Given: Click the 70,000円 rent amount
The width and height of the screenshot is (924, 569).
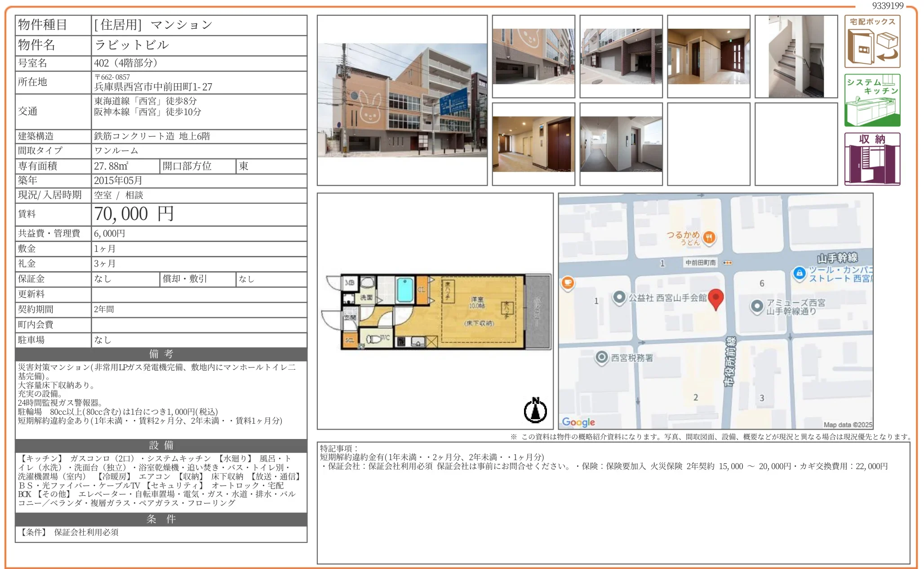Looking at the screenshot, I should click(x=134, y=214).
